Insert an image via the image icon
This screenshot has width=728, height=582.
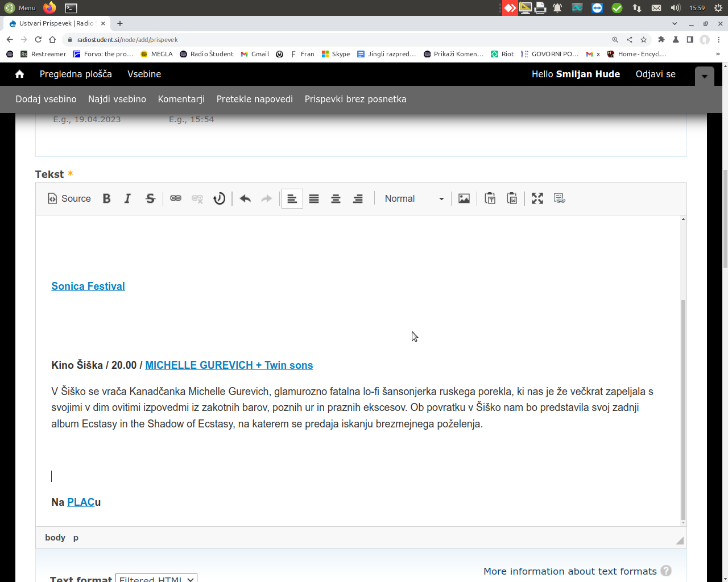coord(464,198)
